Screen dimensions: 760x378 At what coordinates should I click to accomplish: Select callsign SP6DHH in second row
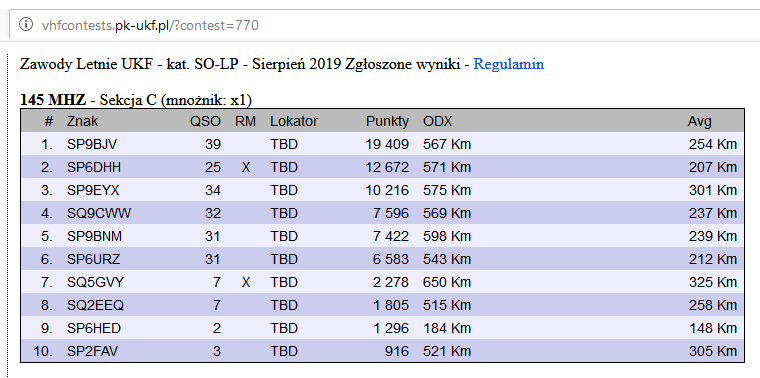(x=94, y=168)
